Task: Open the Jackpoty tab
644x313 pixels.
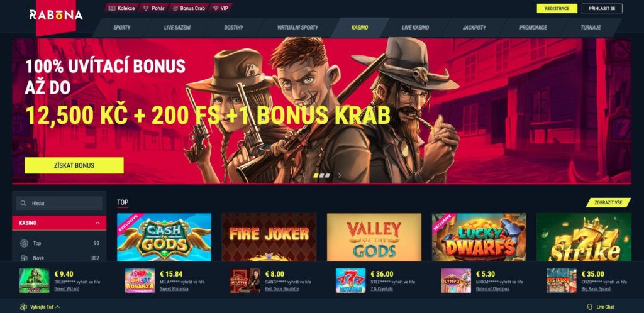Action: click(x=474, y=28)
